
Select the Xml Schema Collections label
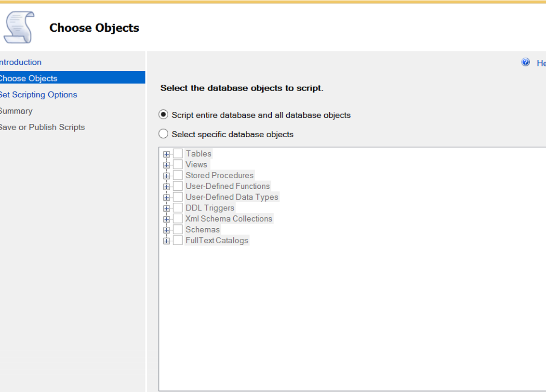click(229, 219)
